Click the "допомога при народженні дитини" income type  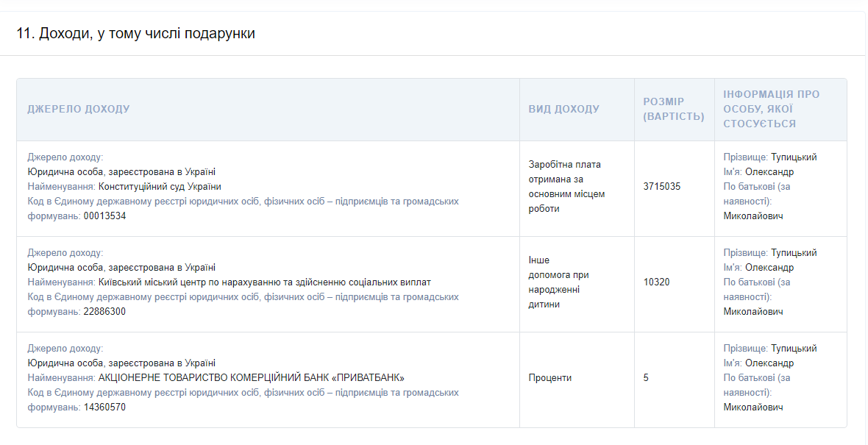[x=558, y=282]
